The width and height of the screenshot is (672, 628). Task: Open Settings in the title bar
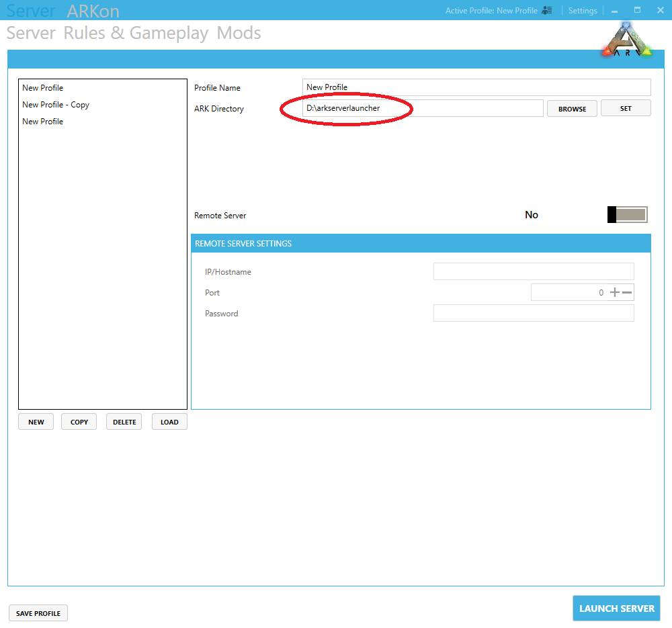[583, 11]
